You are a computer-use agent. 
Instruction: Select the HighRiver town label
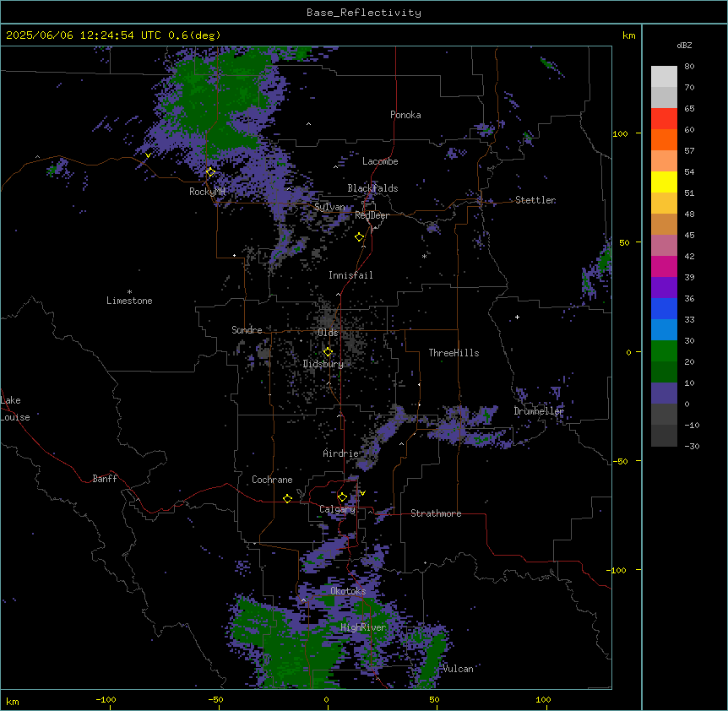pos(363,627)
